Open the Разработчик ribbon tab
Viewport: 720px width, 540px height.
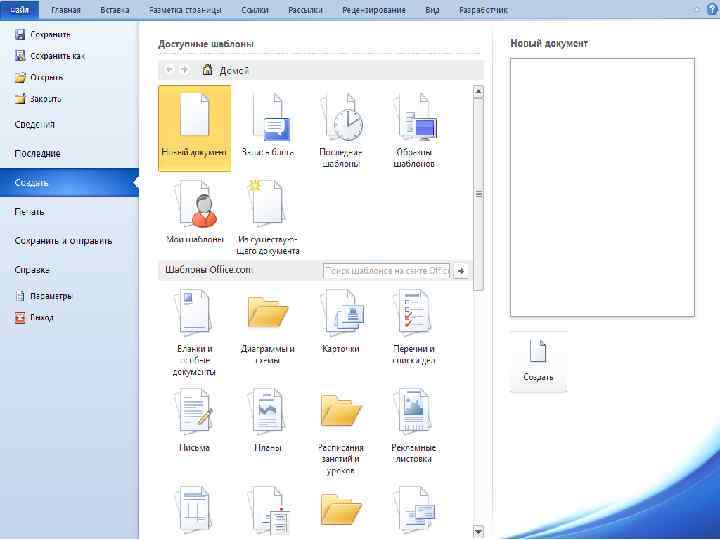(484, 10)
